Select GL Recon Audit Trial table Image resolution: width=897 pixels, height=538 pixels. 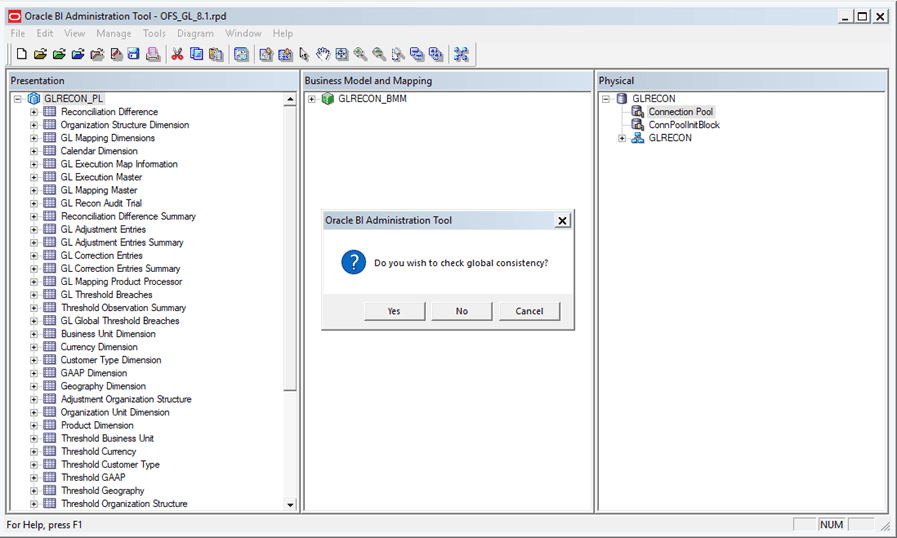101,203
